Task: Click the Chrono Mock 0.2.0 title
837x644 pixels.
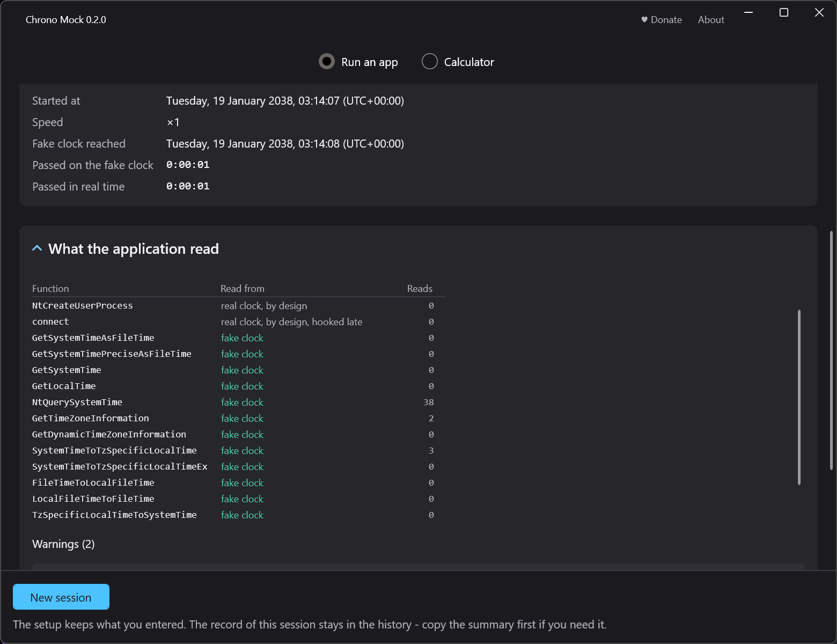Action: click(x=66, y=20)
